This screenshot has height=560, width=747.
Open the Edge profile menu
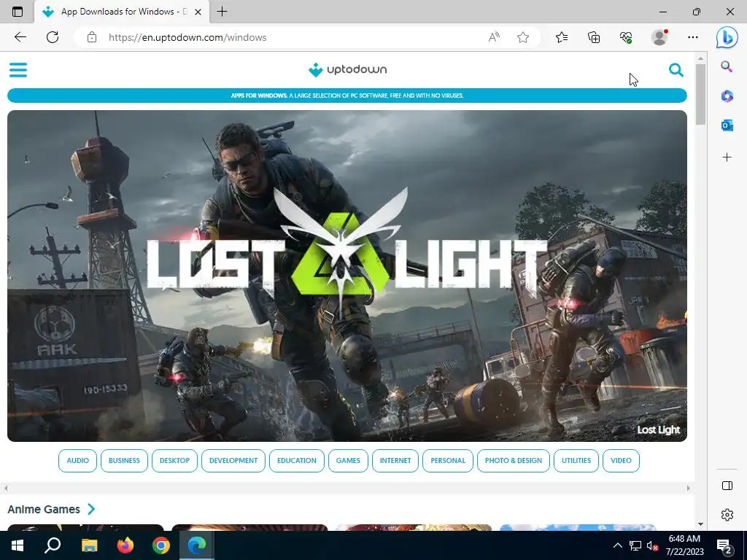point(659,37)
